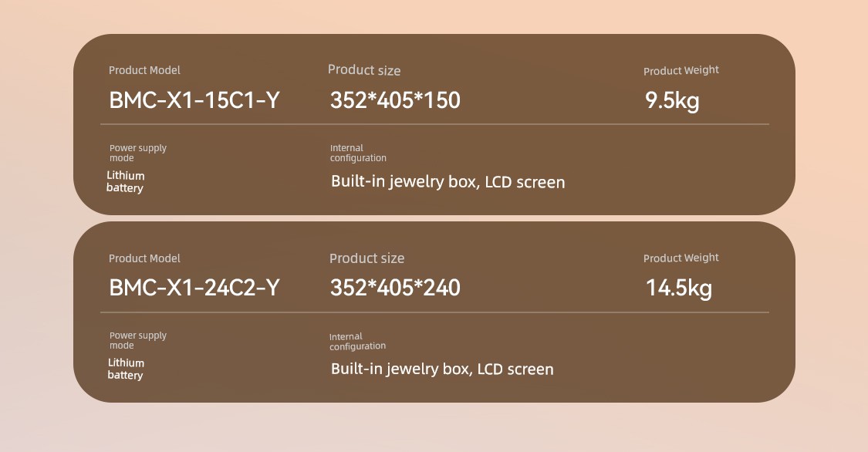Image resolution: width=868 pixels, height=452 pixels.
Task: Click Lithium battery text in top card
Action: point(125,182)
